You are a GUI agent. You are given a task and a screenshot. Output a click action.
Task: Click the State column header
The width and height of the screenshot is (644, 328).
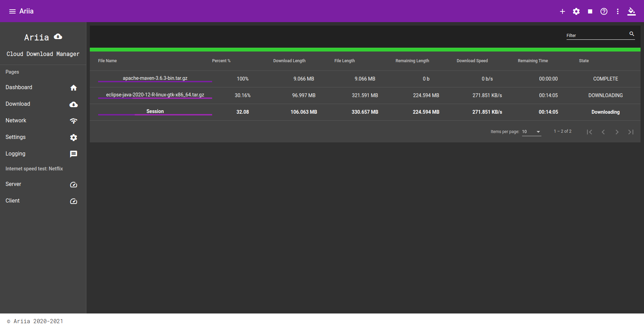click(x=584, y=61)
